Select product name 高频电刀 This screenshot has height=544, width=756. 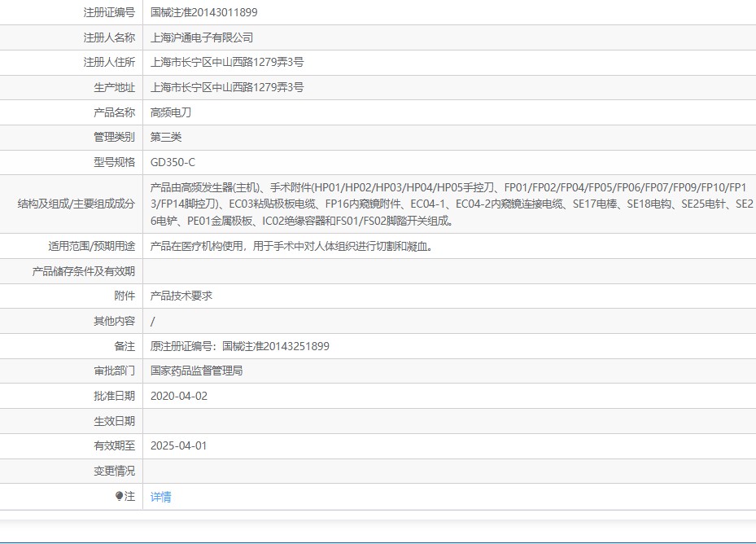point(171,112)
